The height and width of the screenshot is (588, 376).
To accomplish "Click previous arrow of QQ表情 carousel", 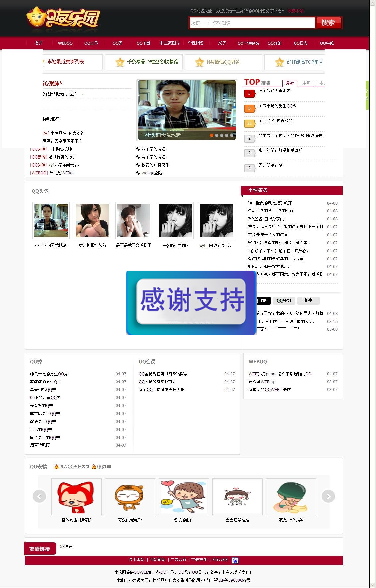I will click(x=39, y=496).
